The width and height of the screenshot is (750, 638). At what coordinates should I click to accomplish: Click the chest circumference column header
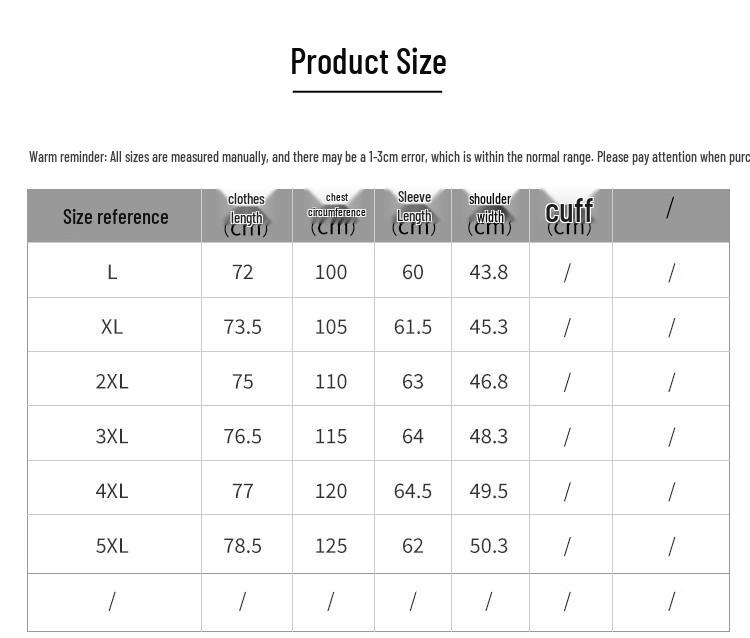[335, 212]
